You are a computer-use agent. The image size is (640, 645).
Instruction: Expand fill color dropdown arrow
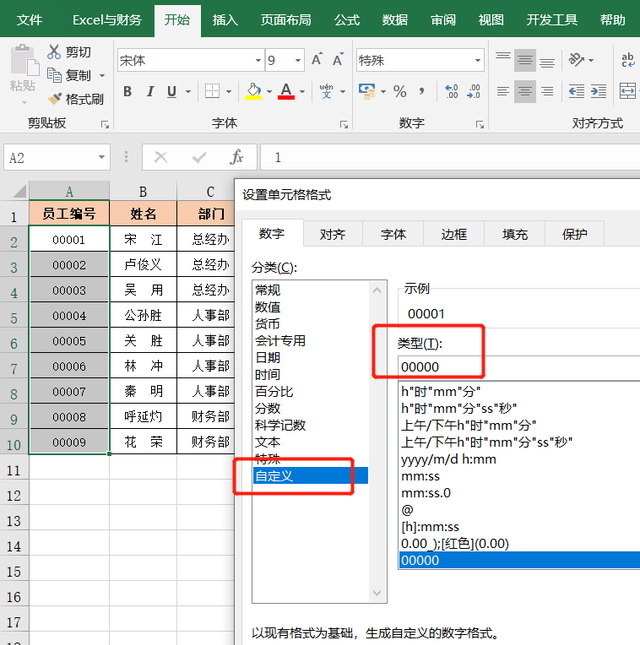coord(269,91)
